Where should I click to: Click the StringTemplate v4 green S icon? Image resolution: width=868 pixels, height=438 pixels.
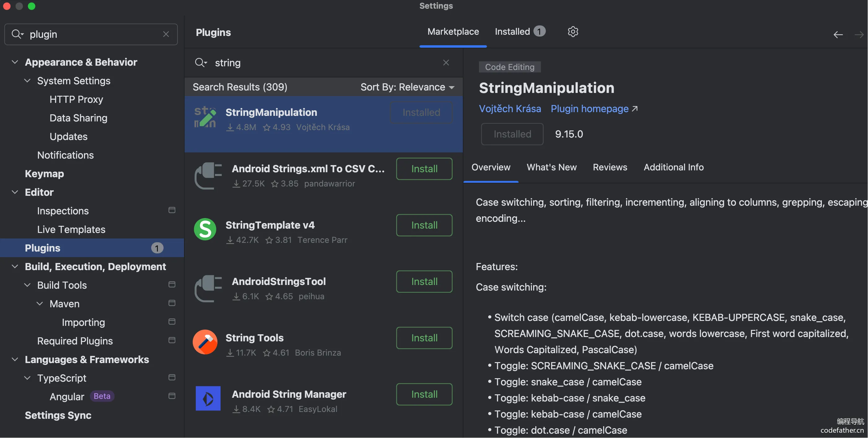(x=205, y=229)
